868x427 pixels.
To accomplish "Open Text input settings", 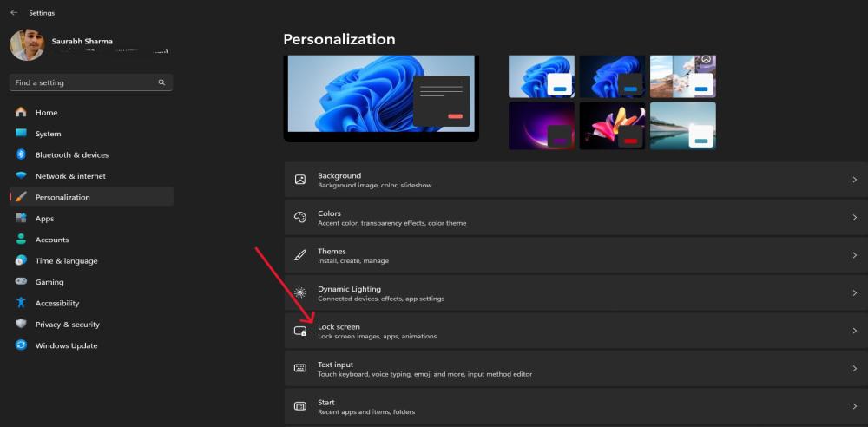I will point(576,368).
